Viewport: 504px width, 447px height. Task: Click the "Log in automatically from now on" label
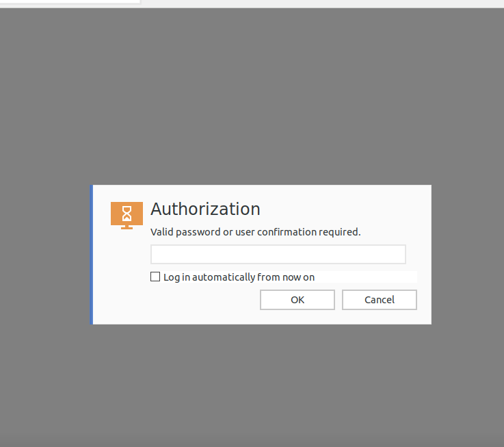click(239, 277)
